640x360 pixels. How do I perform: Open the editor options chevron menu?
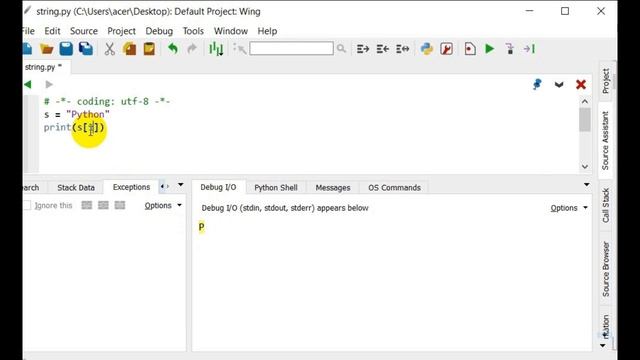559,85
